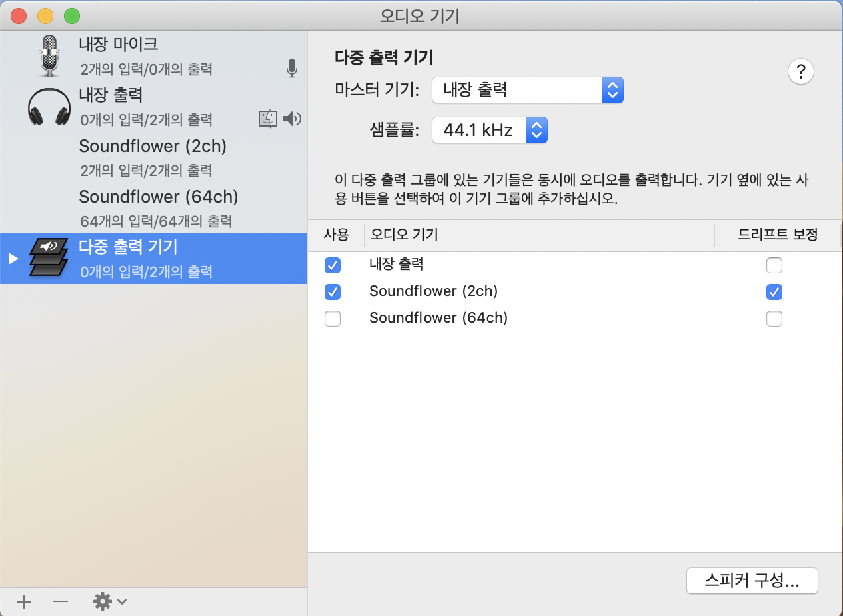Select Soundflower (64ch) in device list
Viewport: 843px width, 616px height.
click(x=438, y=318)
